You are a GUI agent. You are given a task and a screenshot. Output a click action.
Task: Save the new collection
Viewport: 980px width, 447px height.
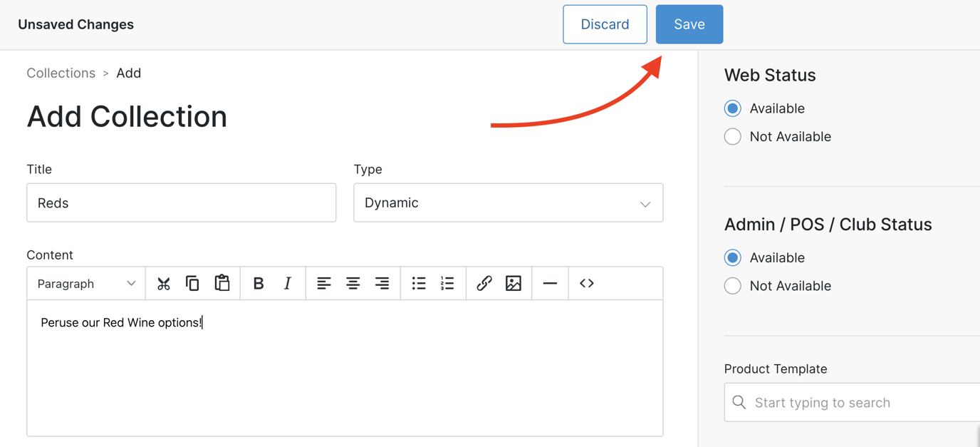(x=689, y=24)
